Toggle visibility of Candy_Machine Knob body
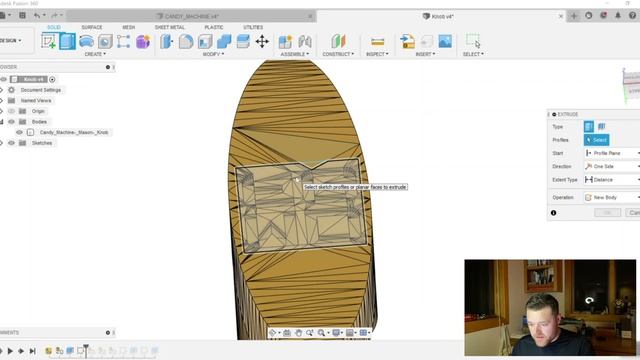Image resolution: width=640 pixels, height=360 pixels. 19,132
